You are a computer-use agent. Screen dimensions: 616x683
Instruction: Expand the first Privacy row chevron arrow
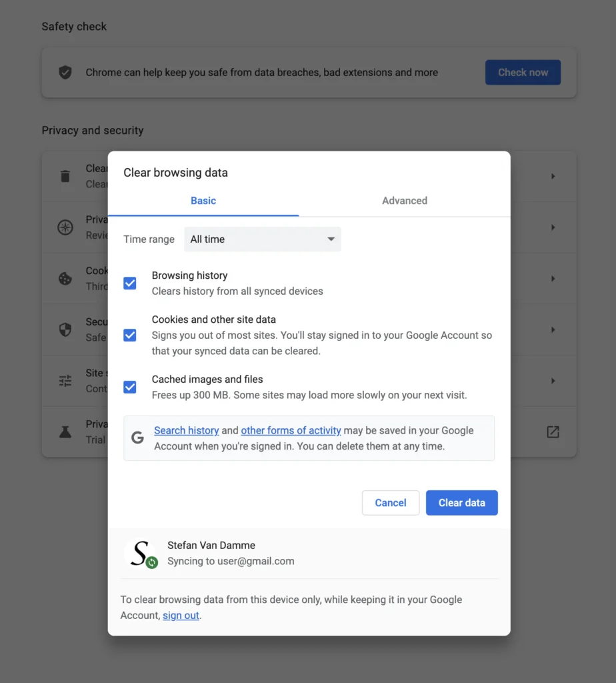coord(553,176)
